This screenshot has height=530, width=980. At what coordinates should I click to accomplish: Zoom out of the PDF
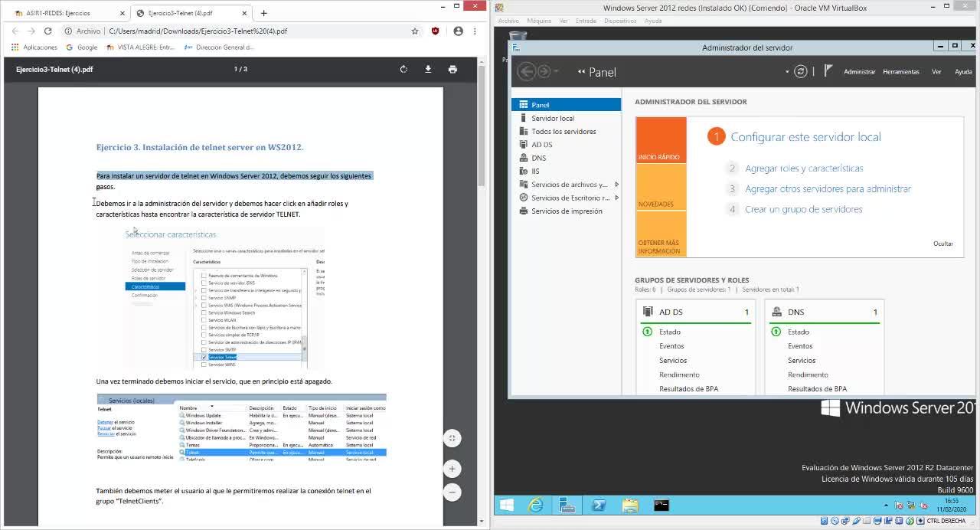[452, 492]
